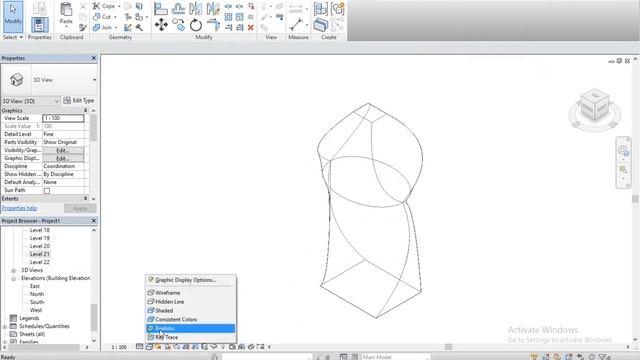Click the 1 : 100 view scale button

click(x=119, y=347)
